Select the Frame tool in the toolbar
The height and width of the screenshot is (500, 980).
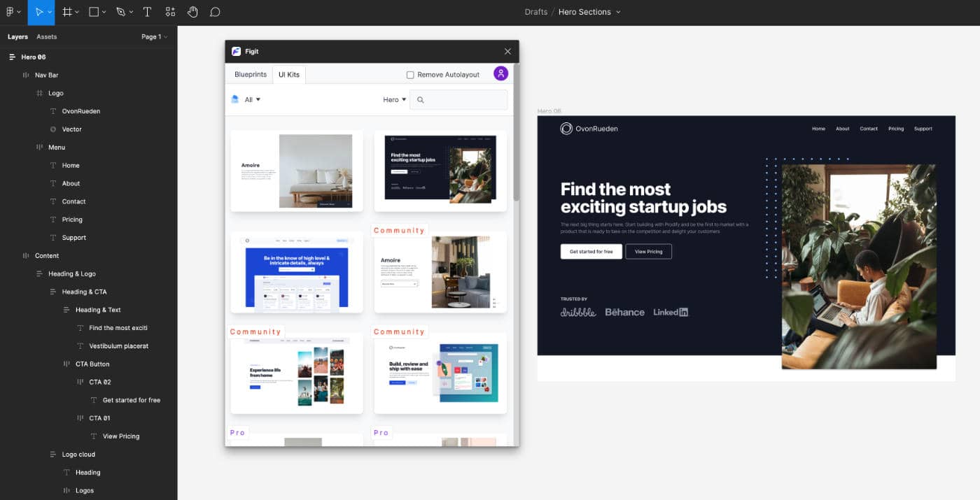66,12
